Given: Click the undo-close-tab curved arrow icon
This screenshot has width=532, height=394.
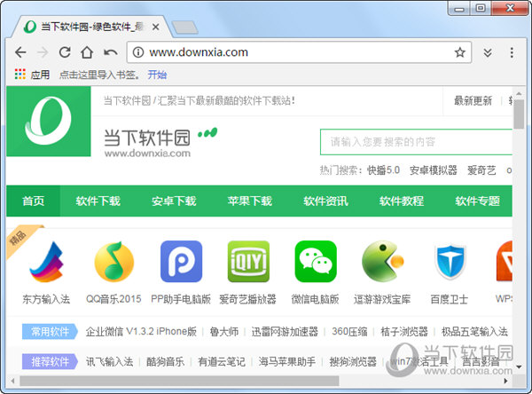Looking at the screenshot, I should tap(111, 52).
